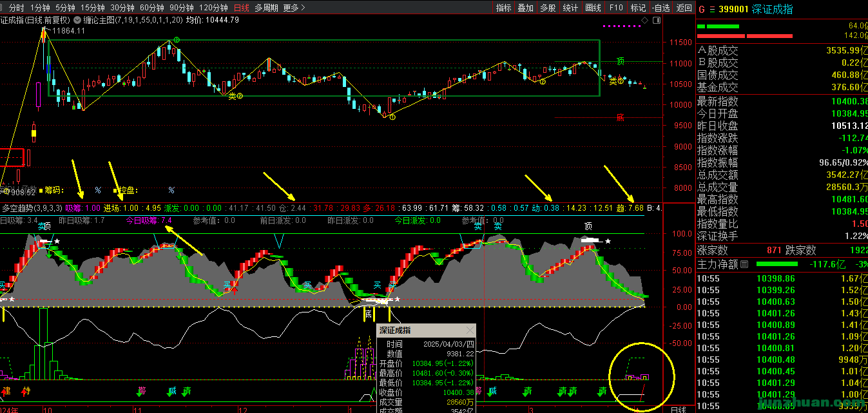This screenshot has height=413, width=868.
Task: Click the 总成交额 3542.27亿 row
Action: [782, 175]
